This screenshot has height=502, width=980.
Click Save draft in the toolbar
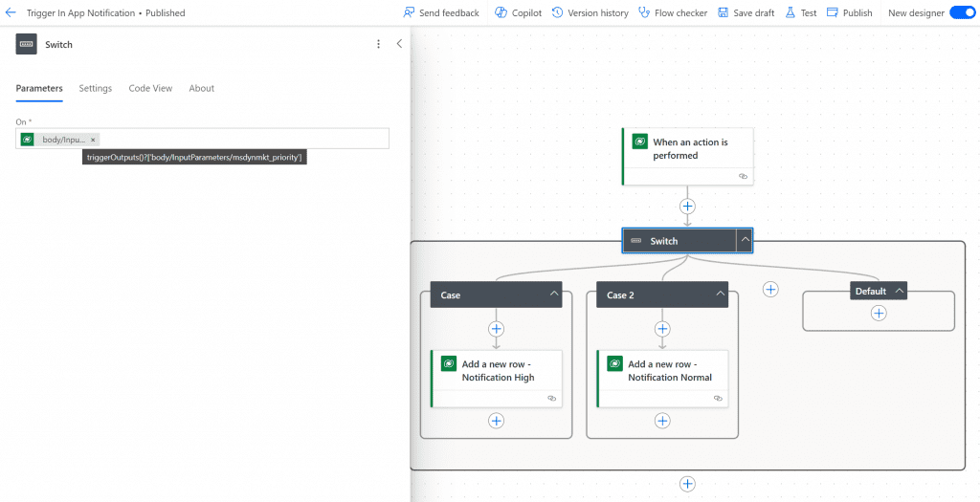tap(746, 13)
